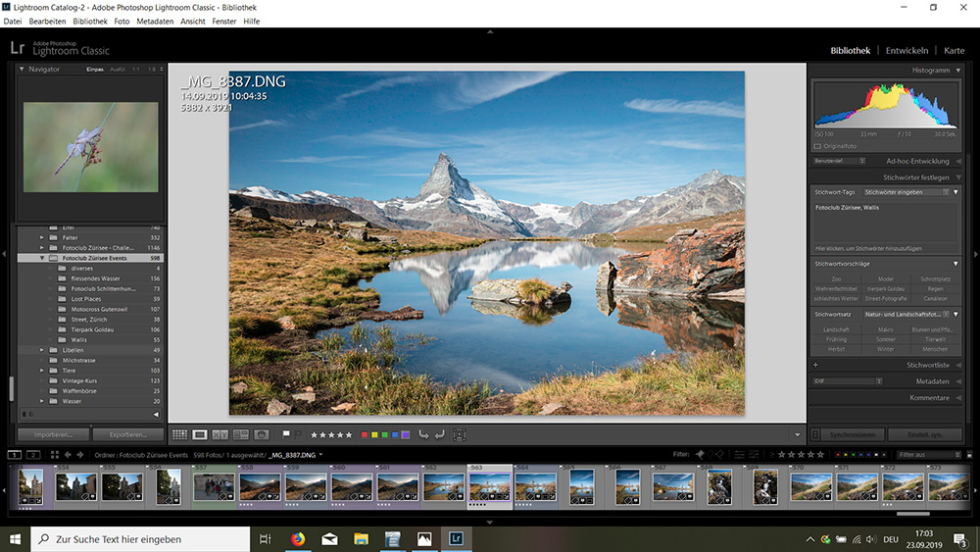The width and height of the screenshot is (980, 552).
Task: Open the Bibliothek menu
Action: 90,22
